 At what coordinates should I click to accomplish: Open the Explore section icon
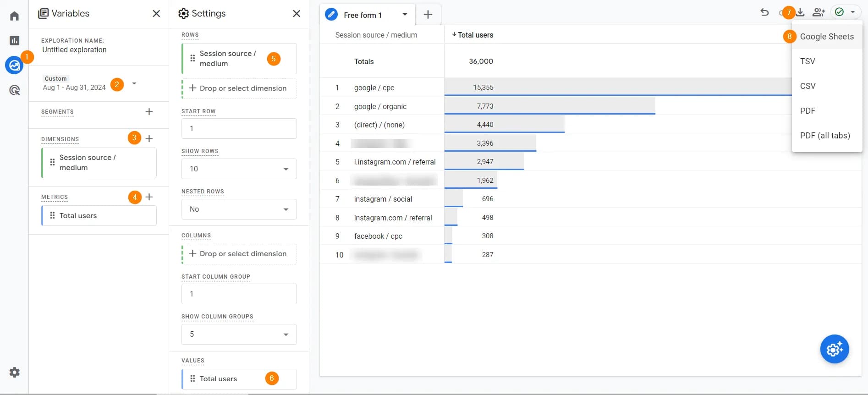[14, 65]
